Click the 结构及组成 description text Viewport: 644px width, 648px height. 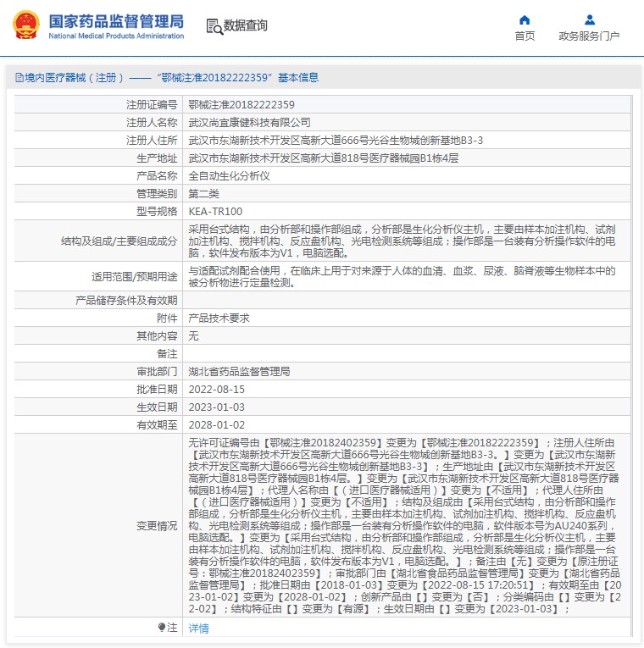pos(402,241)
